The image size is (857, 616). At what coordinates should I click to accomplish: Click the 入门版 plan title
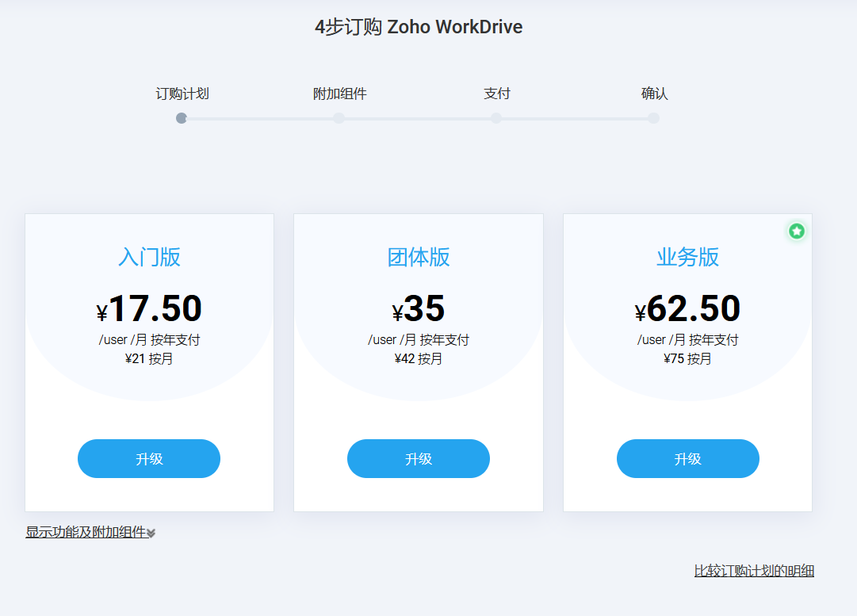149,257
